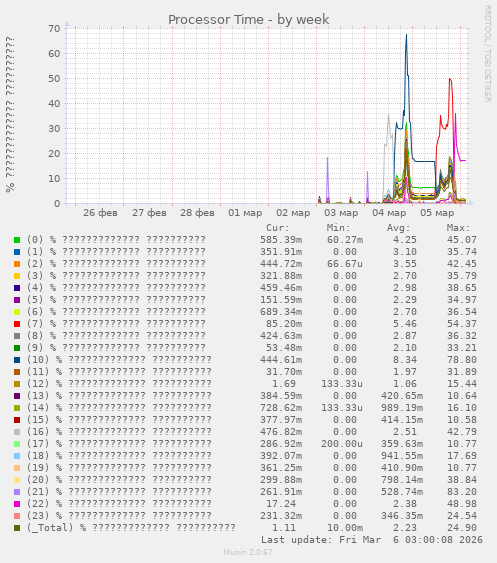Image resolution: width=497 pixels, height=563 pixels.
Task: Click the red peak at 50 percent on the chart
Action: click(x=450, y=79)
